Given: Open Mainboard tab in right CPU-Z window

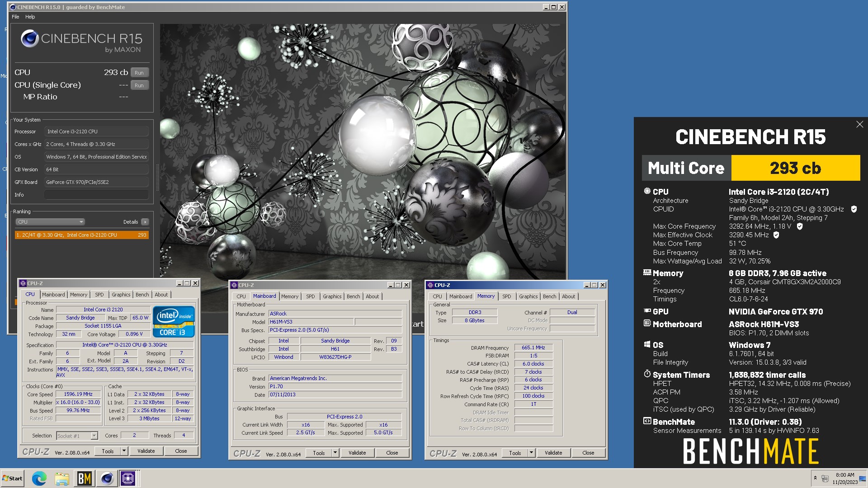Looking at the screenshot, I should [461, 296].
